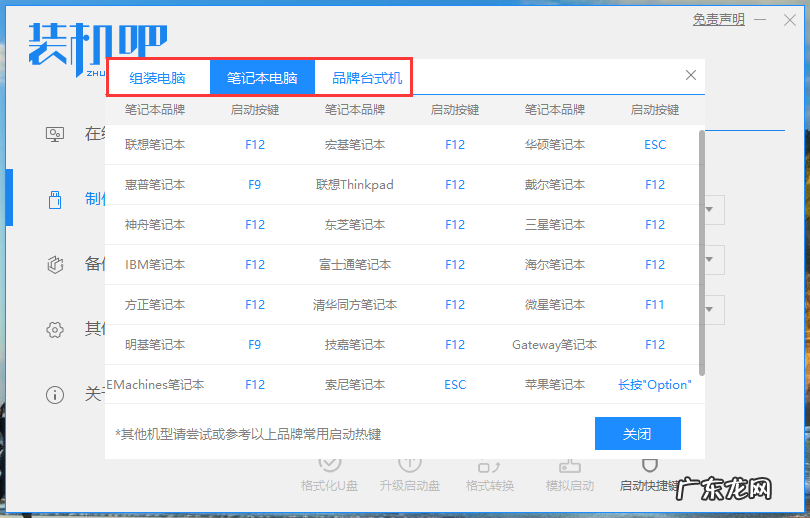Click the USB drive icon in sidebar
This screenshot has height=518, width=810.
(55, 199)
